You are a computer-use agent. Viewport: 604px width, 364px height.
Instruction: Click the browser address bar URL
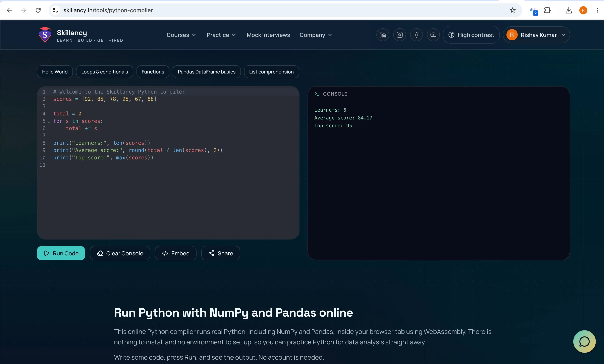point(108,10)
